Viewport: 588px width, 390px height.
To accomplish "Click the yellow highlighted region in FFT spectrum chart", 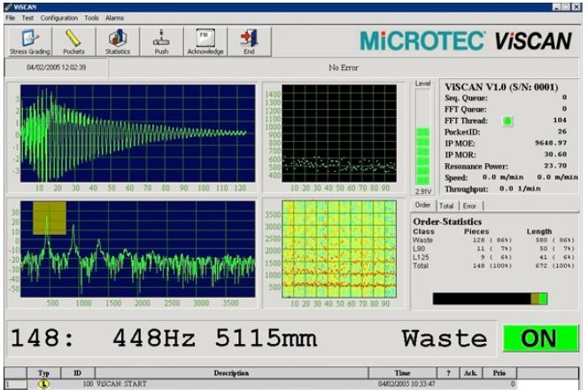I will click(50, 218).
